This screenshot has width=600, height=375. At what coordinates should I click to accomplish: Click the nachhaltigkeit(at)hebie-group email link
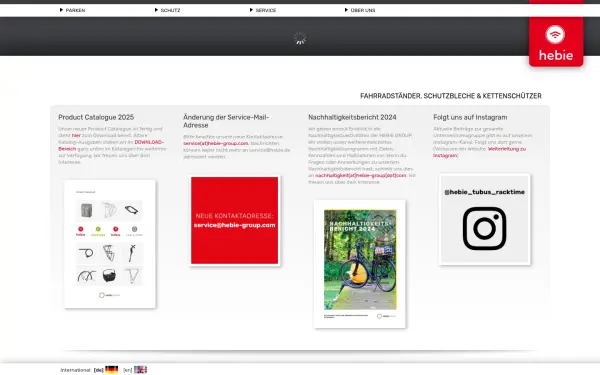click(x=360, y=175)
